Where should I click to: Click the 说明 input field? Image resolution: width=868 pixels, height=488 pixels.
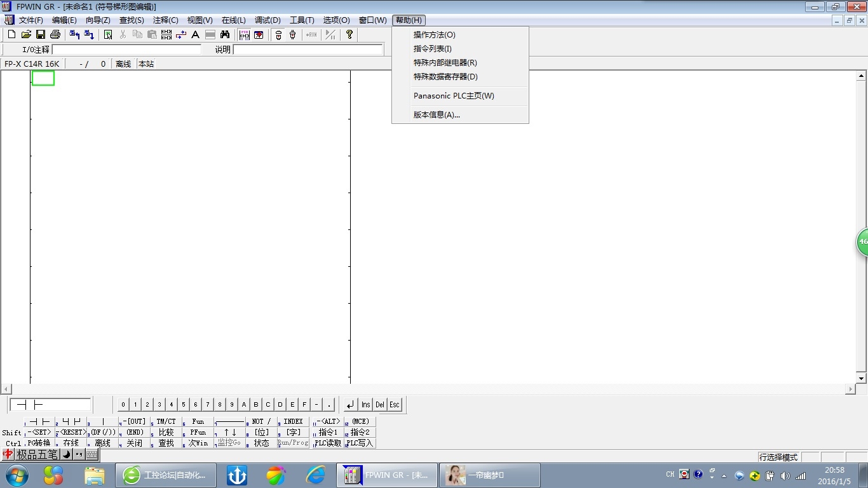[x=308, y=50]
